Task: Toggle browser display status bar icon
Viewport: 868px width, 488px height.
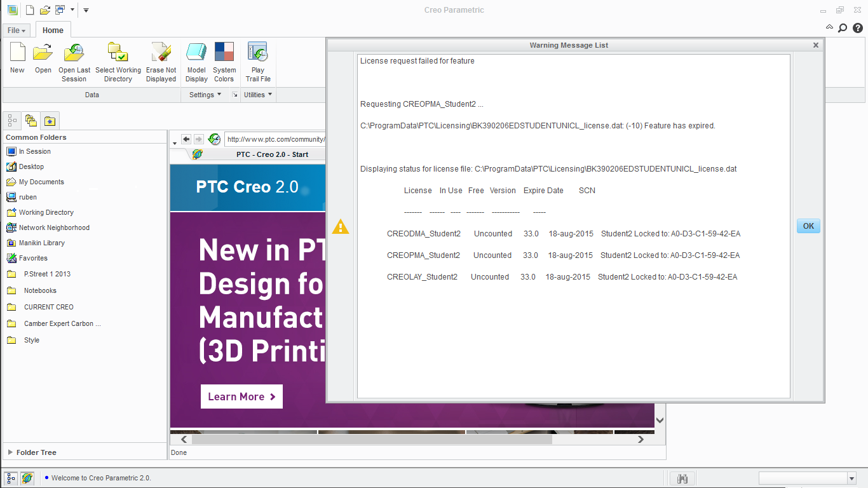Action: point(27,478)
